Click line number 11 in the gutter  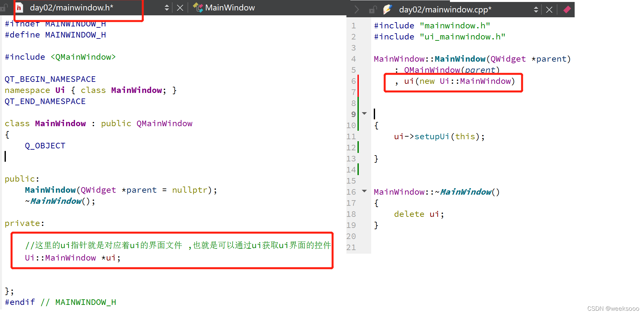tap(351, 137)
